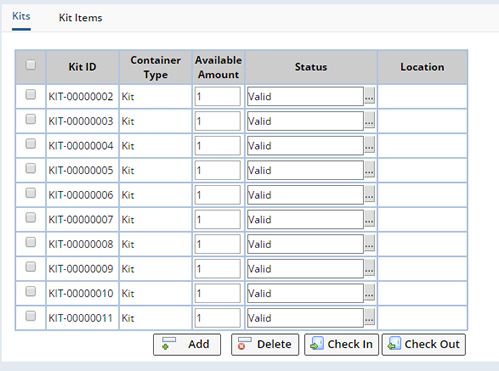Click Available Amount field for KIT-00000002

point(218,97)
